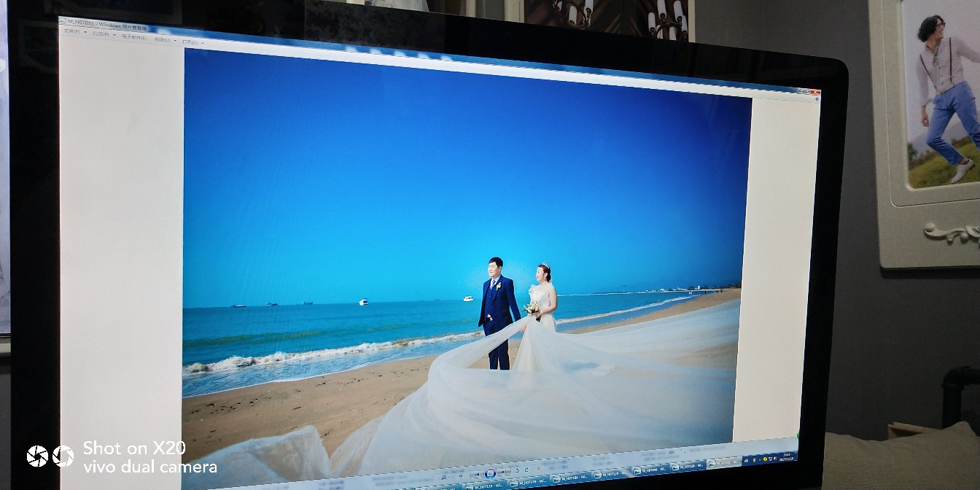Click the volume speaker tray icon
The height and width of the screenshot is (490, 980).
[776, 458]
